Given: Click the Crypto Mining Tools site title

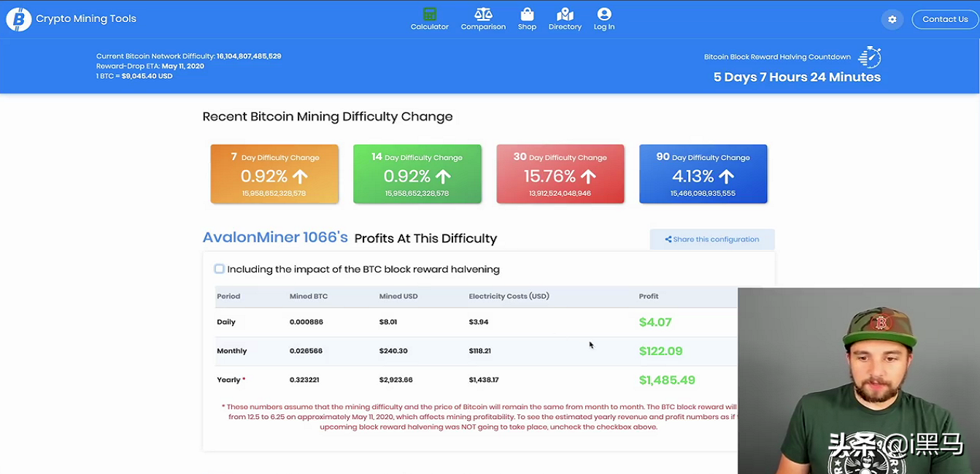Looking at the screenshot, I should click(86, 19).
